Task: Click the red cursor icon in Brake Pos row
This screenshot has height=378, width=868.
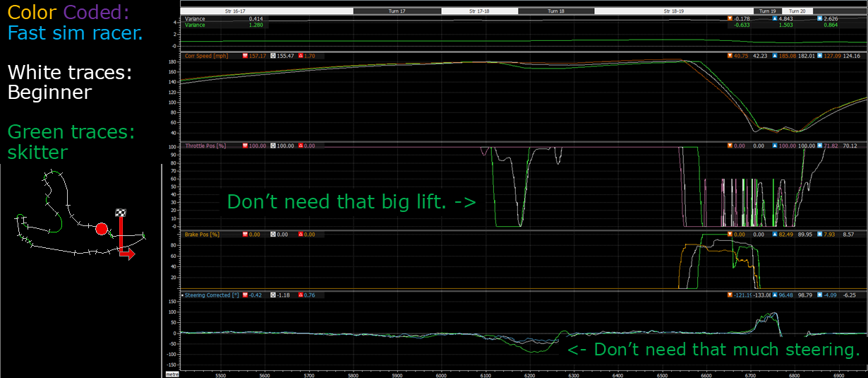Action: pos(245,234)
